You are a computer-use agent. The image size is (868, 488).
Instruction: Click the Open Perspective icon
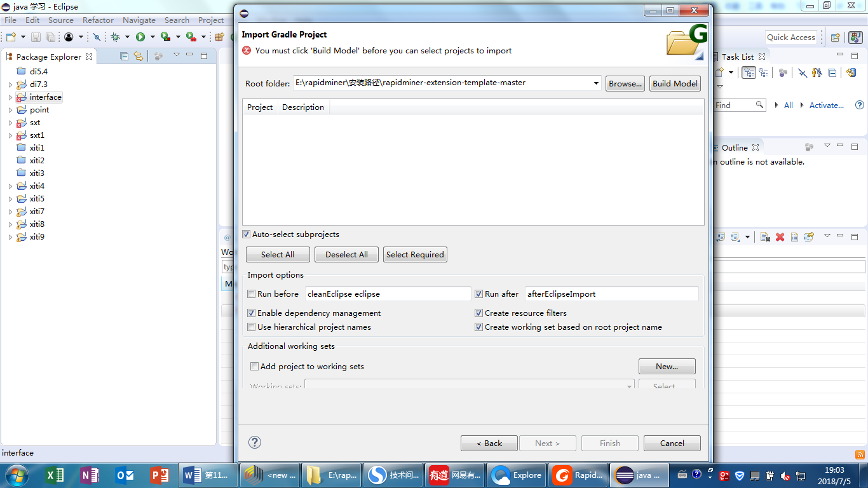click(836, 37)
